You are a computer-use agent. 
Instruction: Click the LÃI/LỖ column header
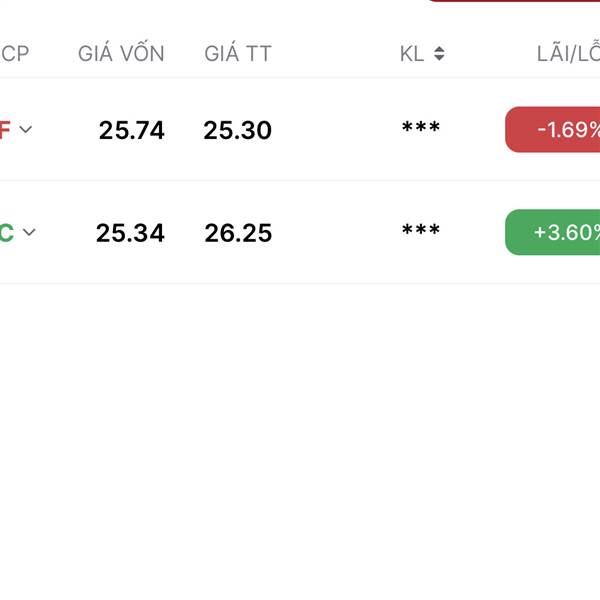click(568, 54)
